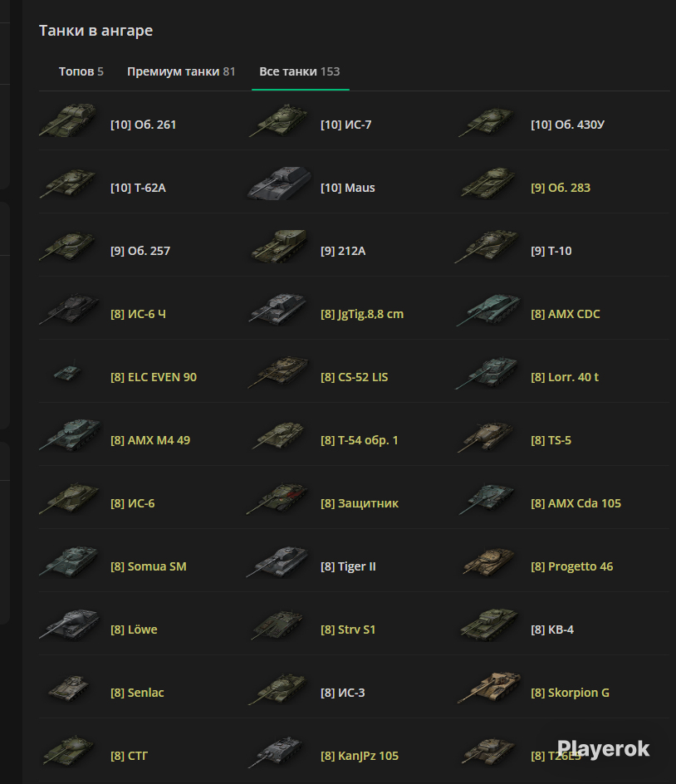Click the [8] ИС-6 label without Ч

coord(133,503)
